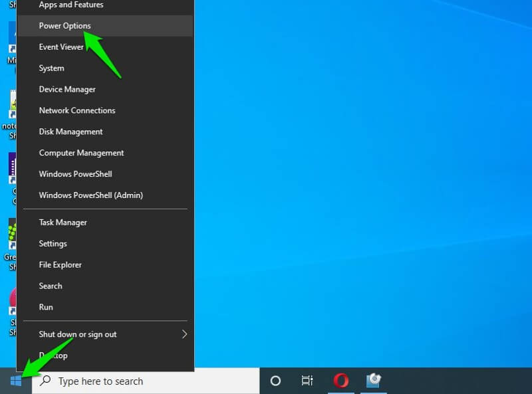The height and width of the screenshot is (394, 532).
Task: Open Network Connections
Action: pyautogui.click(x=105, y=110)
